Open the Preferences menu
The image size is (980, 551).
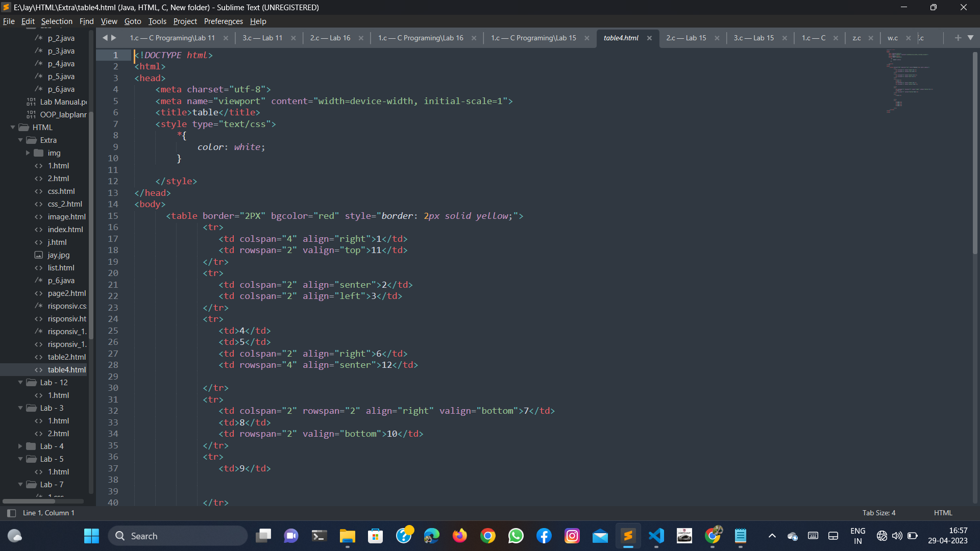[x=223, y=21]
